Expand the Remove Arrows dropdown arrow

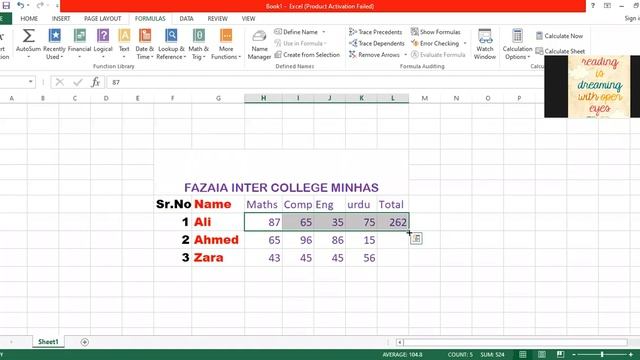pos(405,55)
